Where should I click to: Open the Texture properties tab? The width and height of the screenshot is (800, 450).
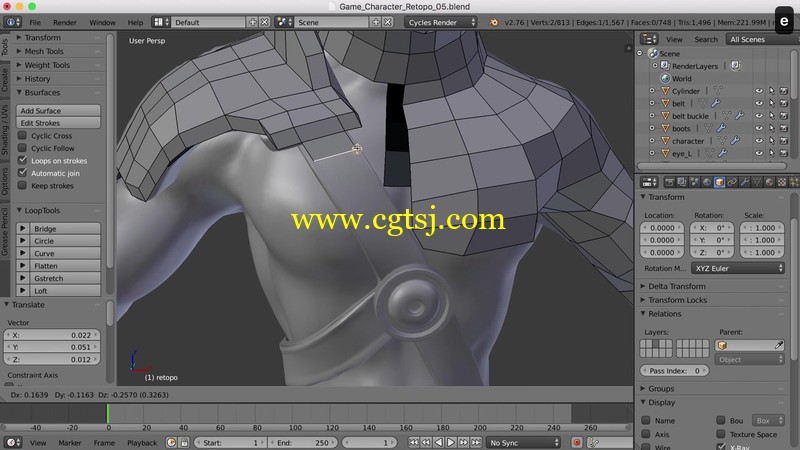pyautogui.click(x=782, y=182)
